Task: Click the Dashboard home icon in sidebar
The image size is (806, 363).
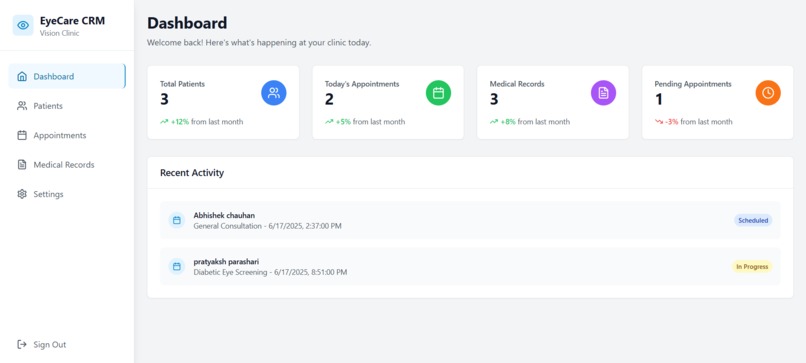Action: tap(22, 77)
